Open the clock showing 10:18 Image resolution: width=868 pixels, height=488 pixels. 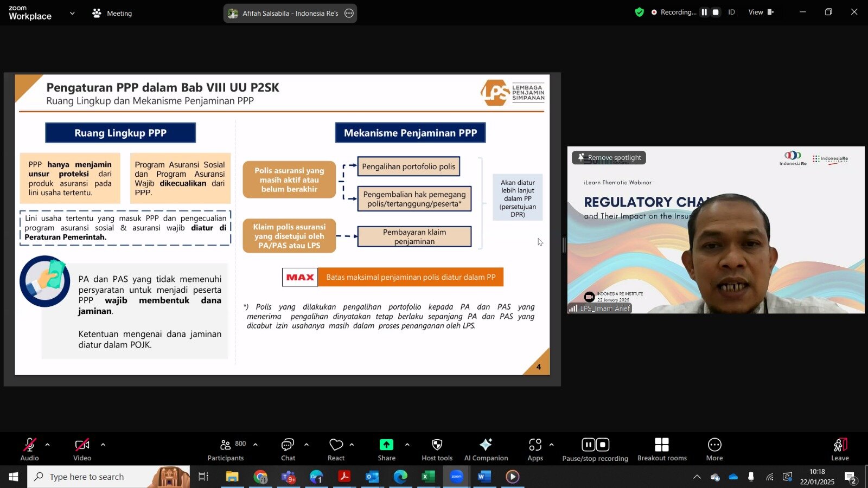817,477
